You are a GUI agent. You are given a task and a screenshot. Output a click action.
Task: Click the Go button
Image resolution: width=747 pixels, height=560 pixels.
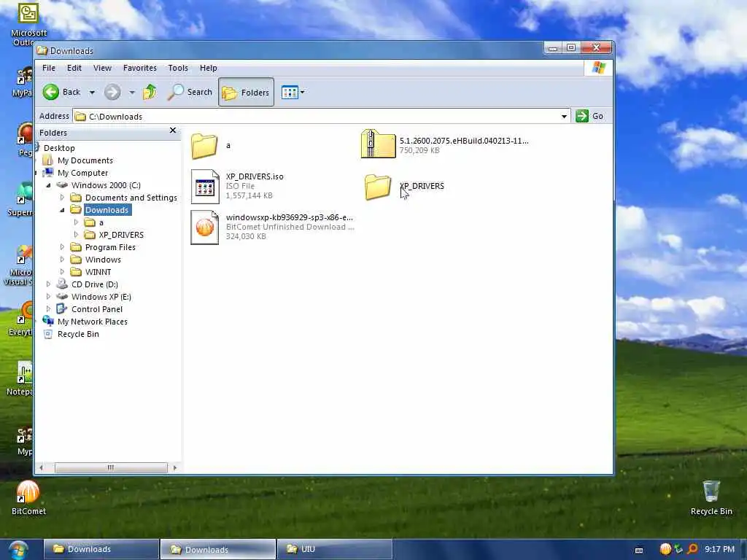click(589, 116)
